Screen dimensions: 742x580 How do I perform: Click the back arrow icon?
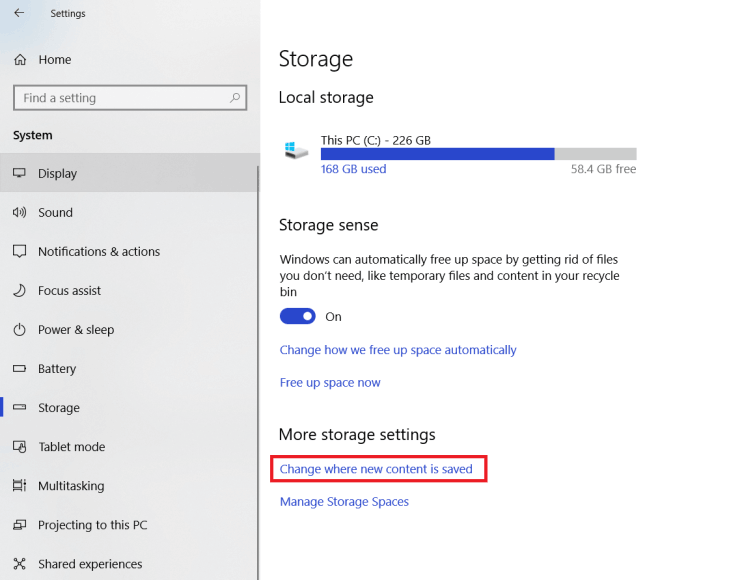tap(20, 13)
